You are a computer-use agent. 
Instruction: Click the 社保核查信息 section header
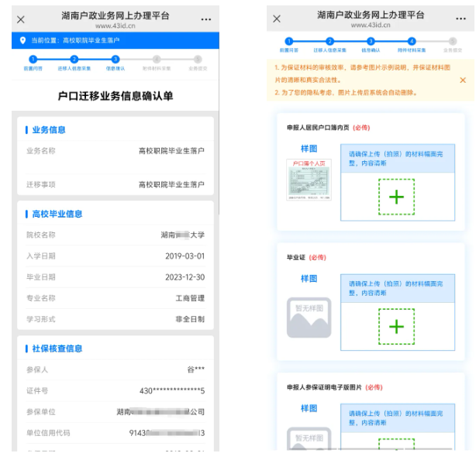click(x=57, y=348)
